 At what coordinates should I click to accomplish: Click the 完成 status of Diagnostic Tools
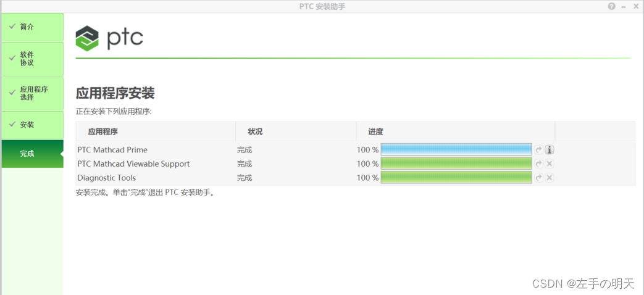(x=245, y=178)
